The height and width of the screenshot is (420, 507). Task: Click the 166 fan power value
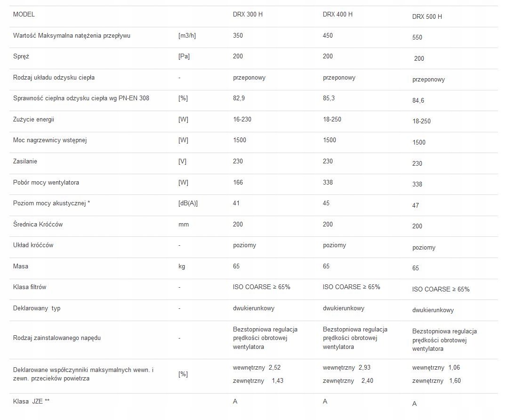(x=238, y=182)
